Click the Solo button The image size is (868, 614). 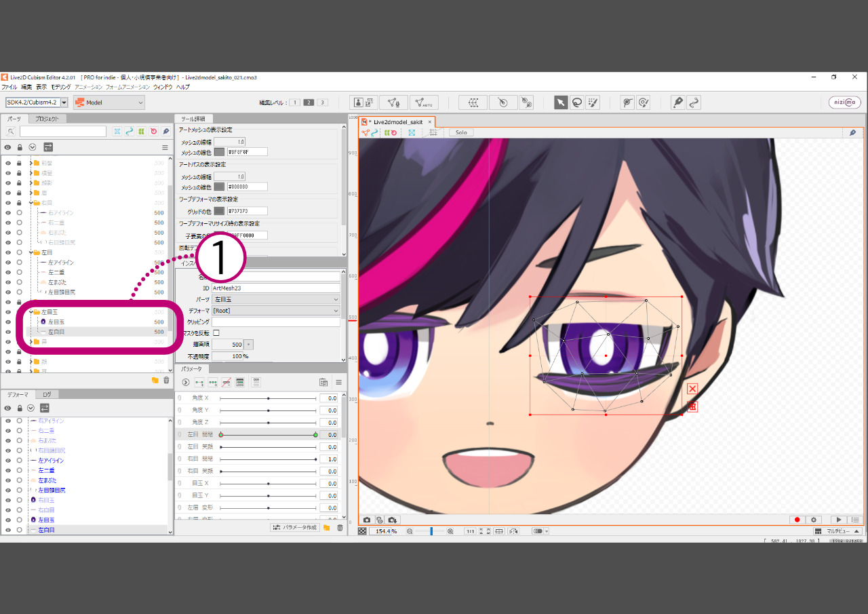(x=461, y=133)
